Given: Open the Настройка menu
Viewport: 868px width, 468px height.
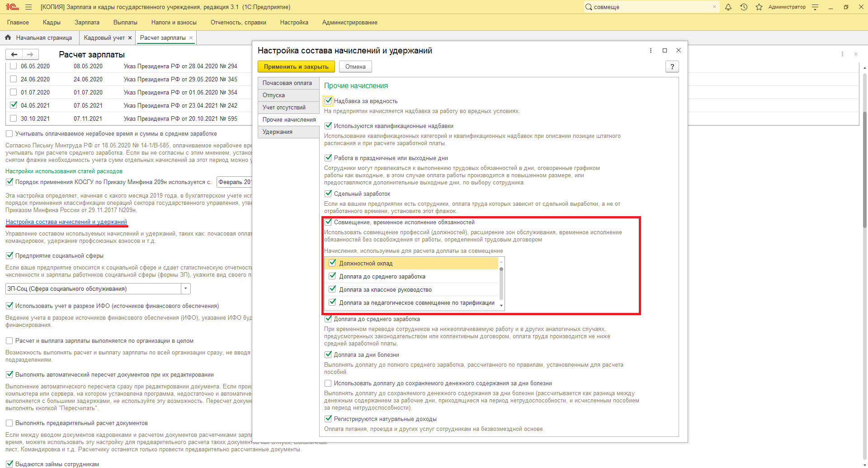Looking at the screenshot, I should 294,22.
